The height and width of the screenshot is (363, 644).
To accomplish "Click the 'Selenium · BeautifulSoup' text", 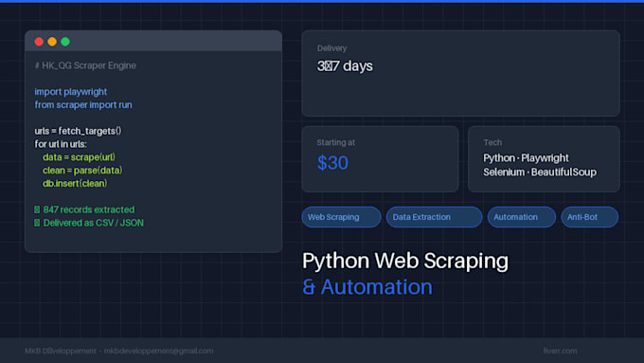I will tap(540, 172).
